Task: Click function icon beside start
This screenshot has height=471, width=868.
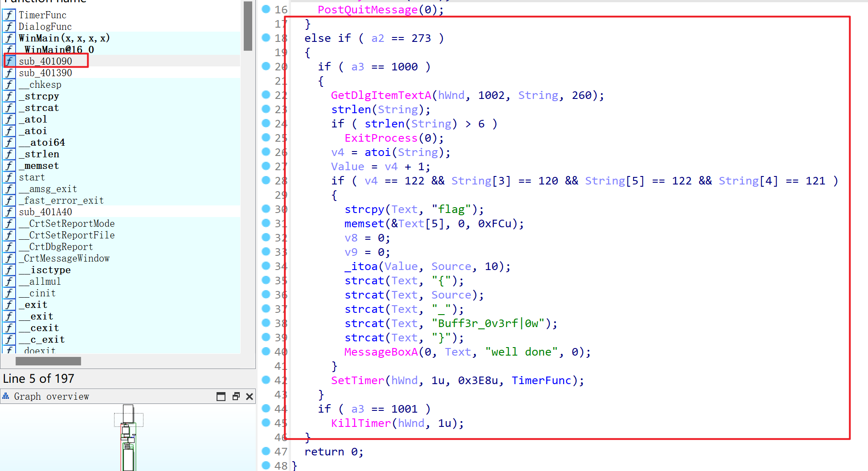Action: click(9, 177)
